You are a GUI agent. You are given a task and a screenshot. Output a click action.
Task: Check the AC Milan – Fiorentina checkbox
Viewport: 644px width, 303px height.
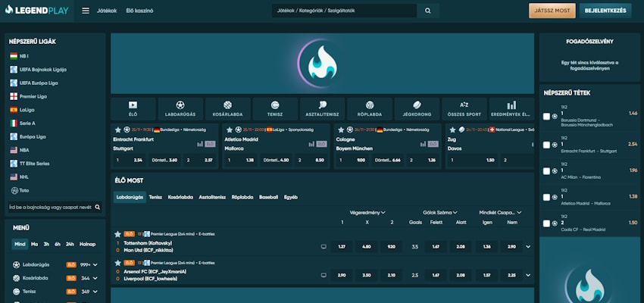(546, 170)
